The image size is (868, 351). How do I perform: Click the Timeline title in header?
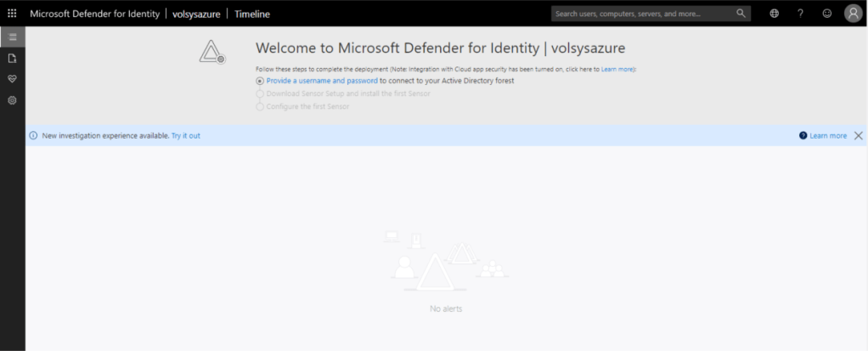click(x=253, y=14)
